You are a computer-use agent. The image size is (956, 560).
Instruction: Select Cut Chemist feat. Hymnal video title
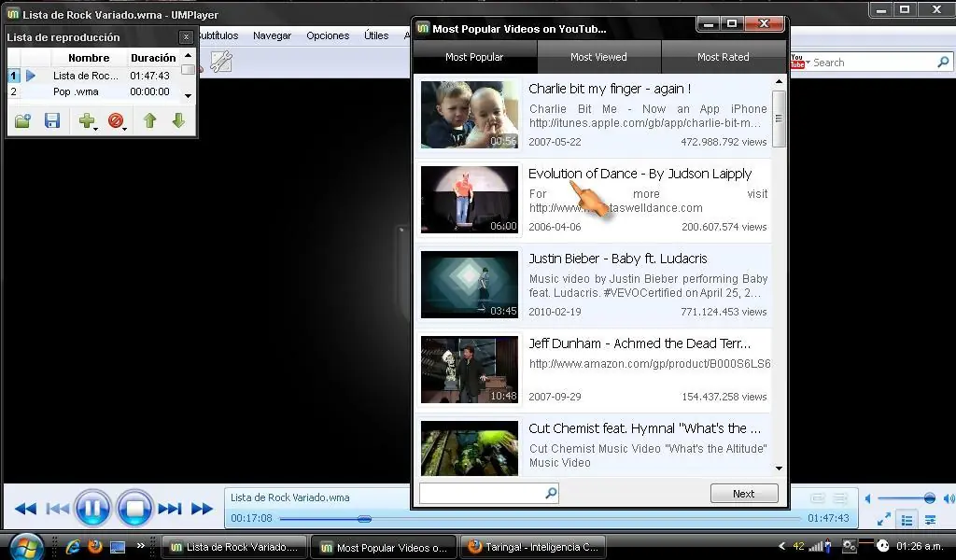point(645,428)
